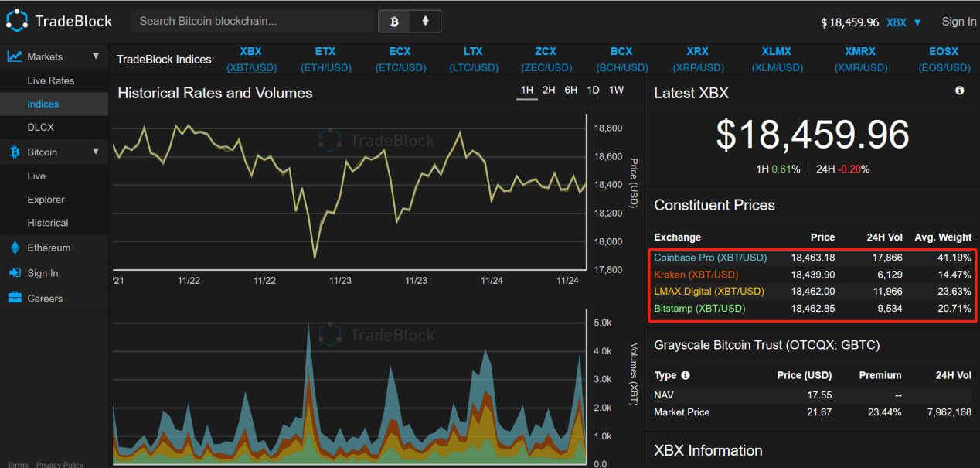This screenshot has width=980, height=468.
Task: Collapse the Bitcoin sidebar section
Action: click(96, 152)
